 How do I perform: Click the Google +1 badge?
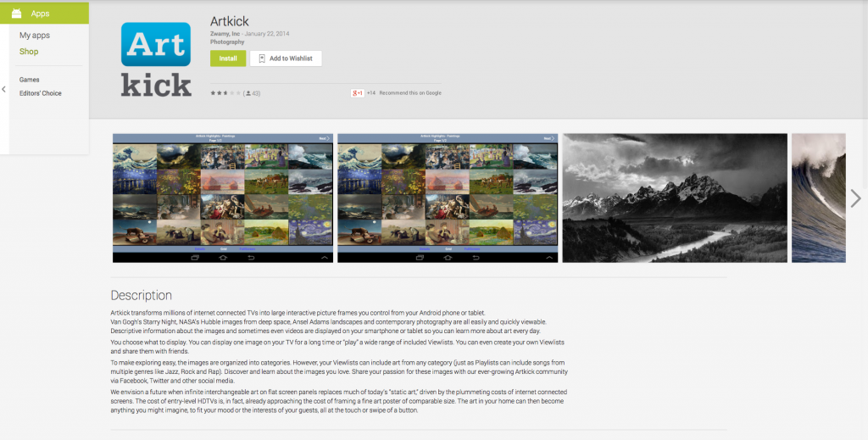[x=357, y=93]
